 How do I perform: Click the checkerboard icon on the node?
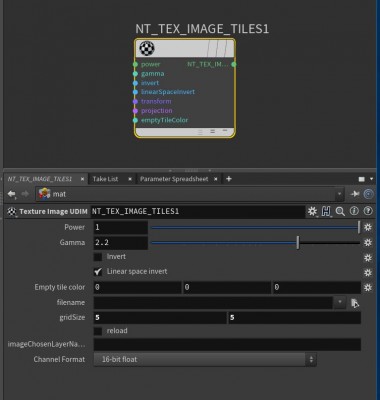[x=147, y=49]
